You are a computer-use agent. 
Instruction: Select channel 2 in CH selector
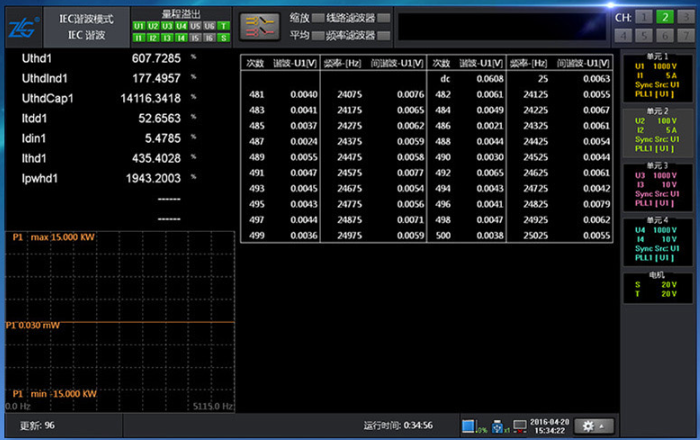665,17
